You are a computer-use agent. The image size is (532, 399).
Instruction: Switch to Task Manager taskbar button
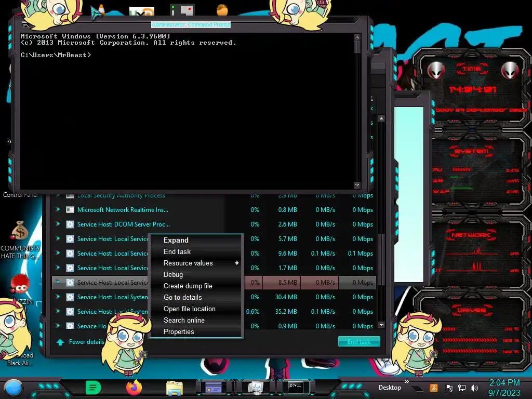pos(255,388)
